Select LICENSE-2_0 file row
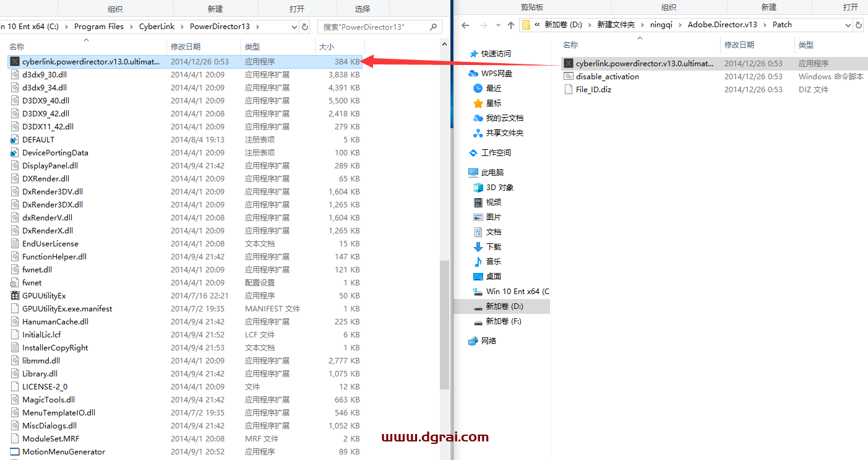The height and width of the screenshot is (460, 868). tap(185, 386)
